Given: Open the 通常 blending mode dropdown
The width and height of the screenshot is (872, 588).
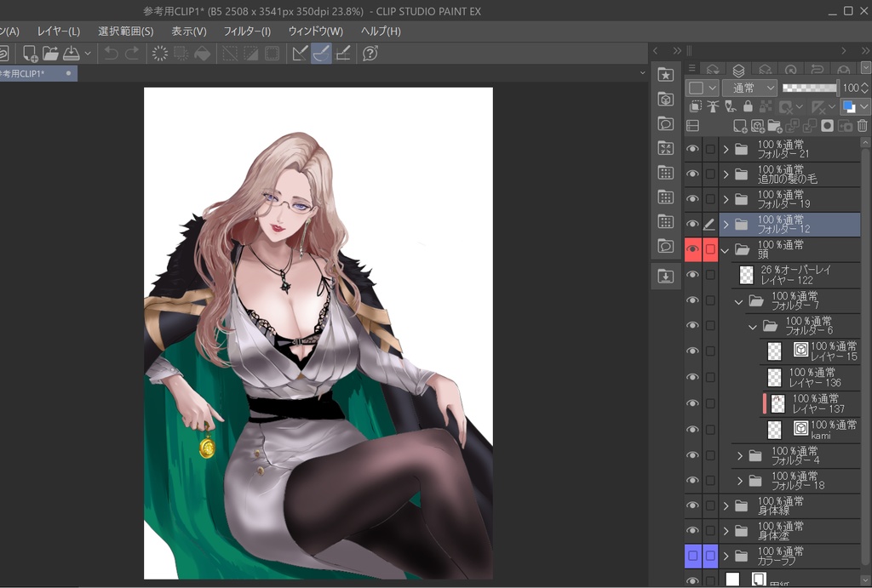Looking at the screenshot, I should point(749,88).
